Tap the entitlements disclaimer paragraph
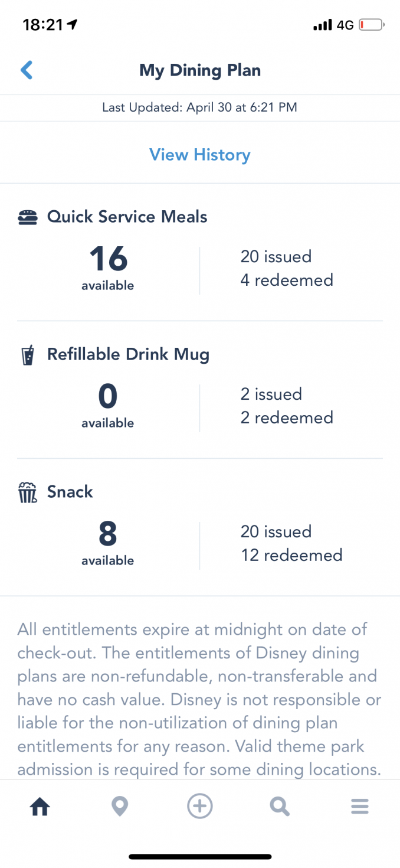 200,699
